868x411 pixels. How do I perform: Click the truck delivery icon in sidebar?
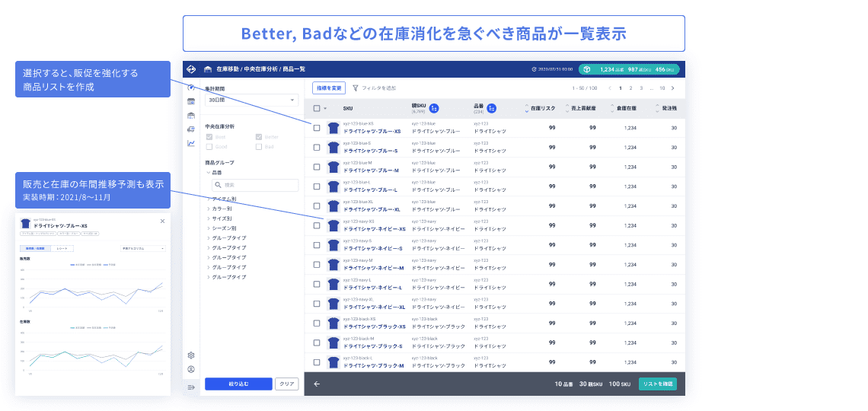click(190, 129)
